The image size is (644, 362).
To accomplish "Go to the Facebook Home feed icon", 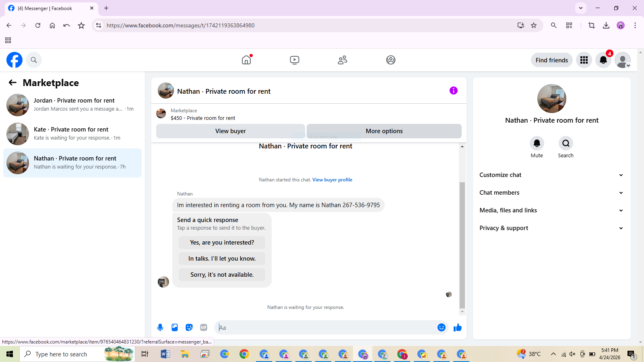I will click(246, 60).
